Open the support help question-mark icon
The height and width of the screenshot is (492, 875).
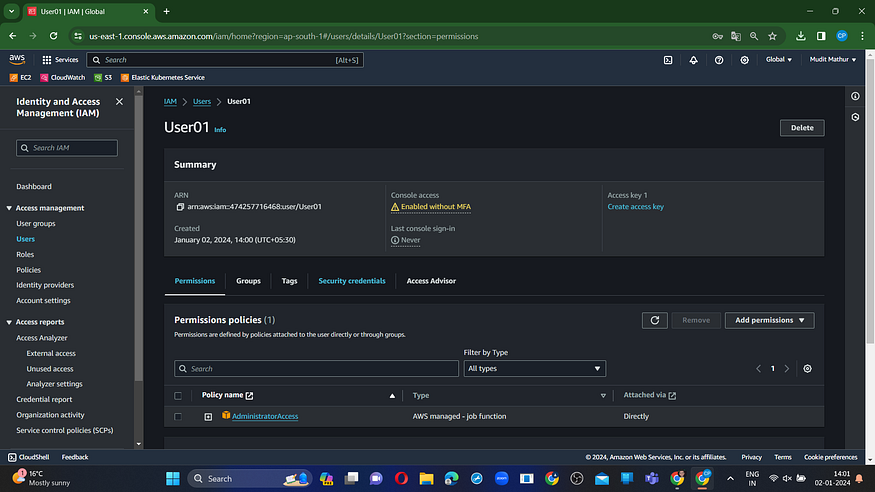tap(719, 60)
